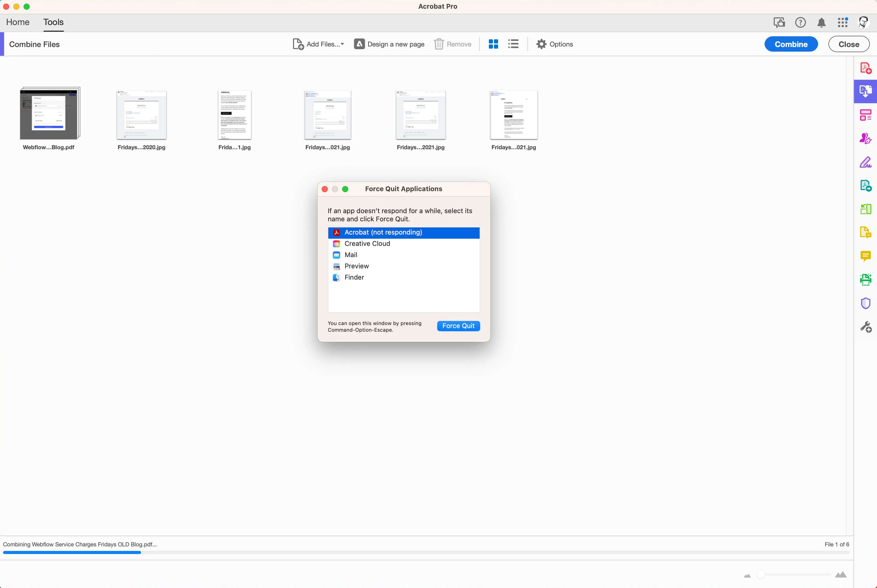Viewport: 877px width, 588px height.
Task: Select the Tools tab
Action: point(53,22)
